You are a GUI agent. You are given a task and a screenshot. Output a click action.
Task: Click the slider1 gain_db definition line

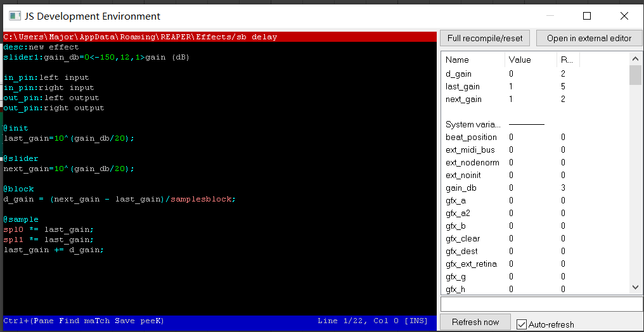pyautogui.click(x=96, y=58)
